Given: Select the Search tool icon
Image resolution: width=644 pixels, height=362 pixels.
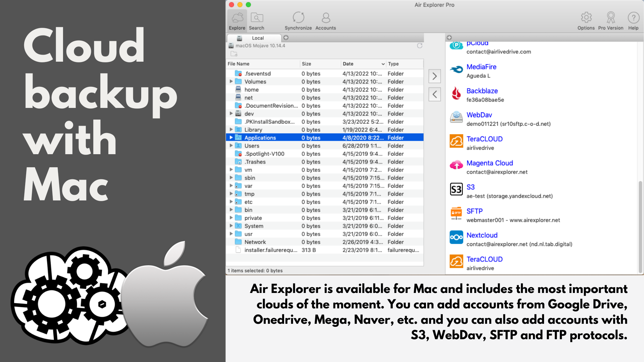Looking at the screenshot, I should (257, 18).
